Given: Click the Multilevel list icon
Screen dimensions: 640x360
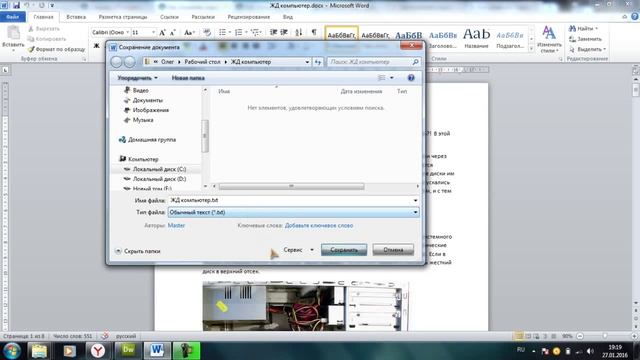Looking at the screenshot, I should pos(255,32).
